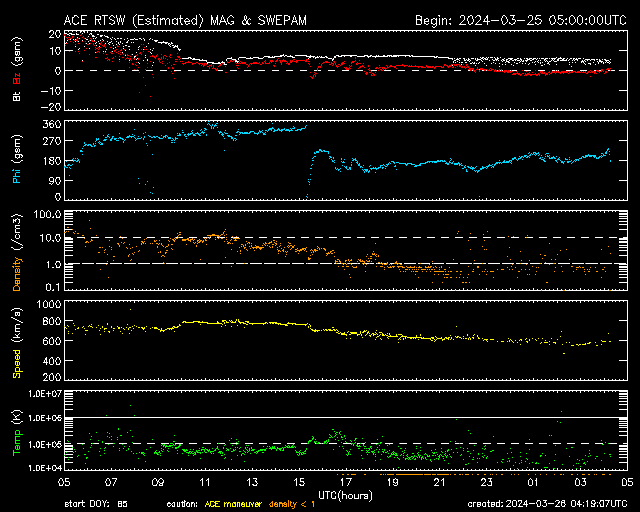This screenshot has width=640, height=512.
Task: Click the Bt Bz (gsm) axis label
Action: [17, 69]
